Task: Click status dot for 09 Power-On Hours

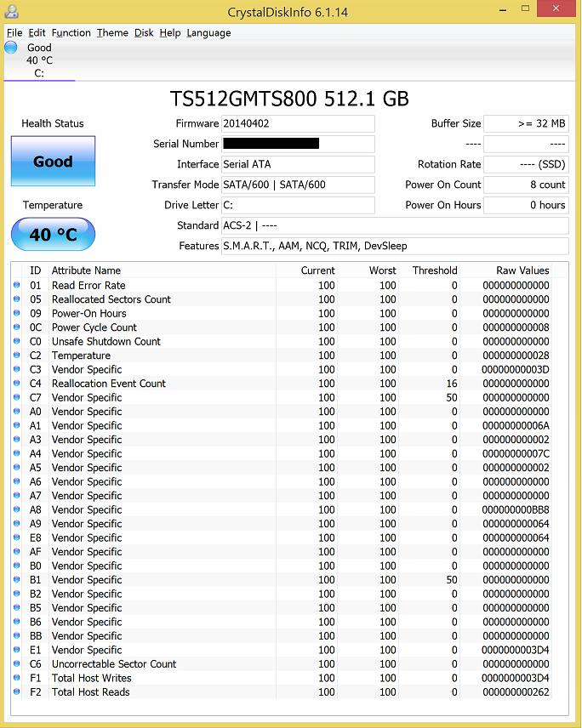Action: pos(17,313)
